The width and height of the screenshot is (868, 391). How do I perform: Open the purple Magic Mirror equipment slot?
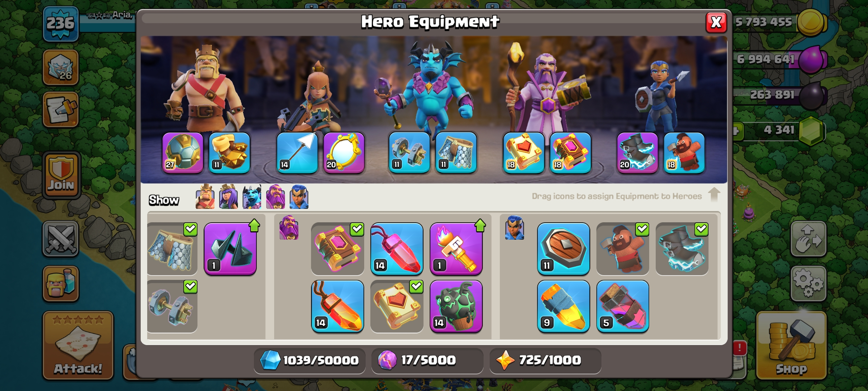point(344,153)
